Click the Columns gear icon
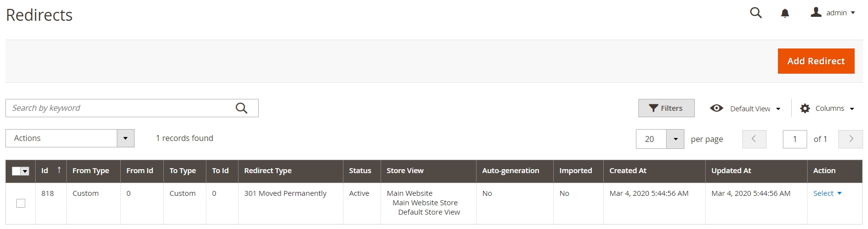Image resolution: width=868 pixels, height=229 pixels. click(x=805, y=108)
